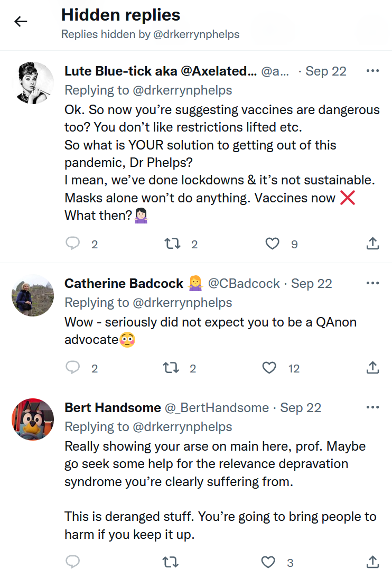Viewport: 392px width, 578px height.
Task: Like Bert Handsome's tweet
Action: tap(269, 562)
